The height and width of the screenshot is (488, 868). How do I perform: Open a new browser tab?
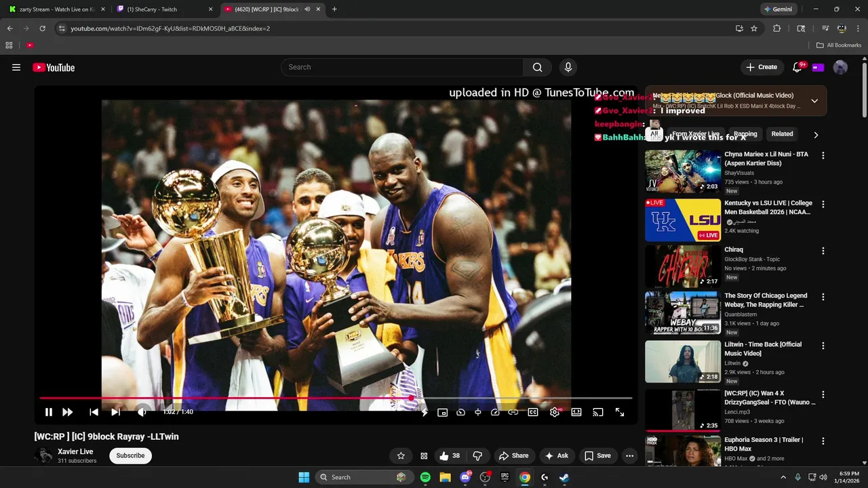[334, 9]
